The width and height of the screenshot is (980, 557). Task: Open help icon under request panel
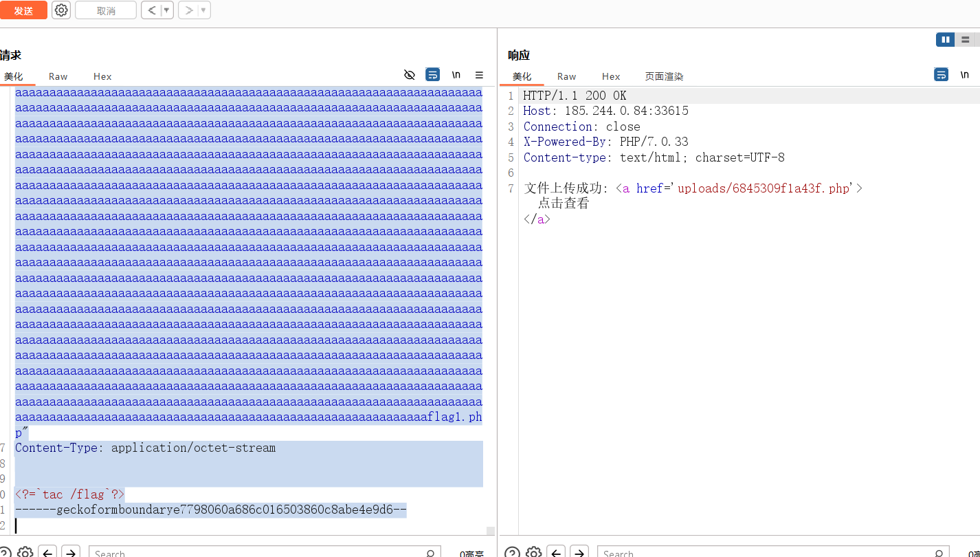point(3,552)
